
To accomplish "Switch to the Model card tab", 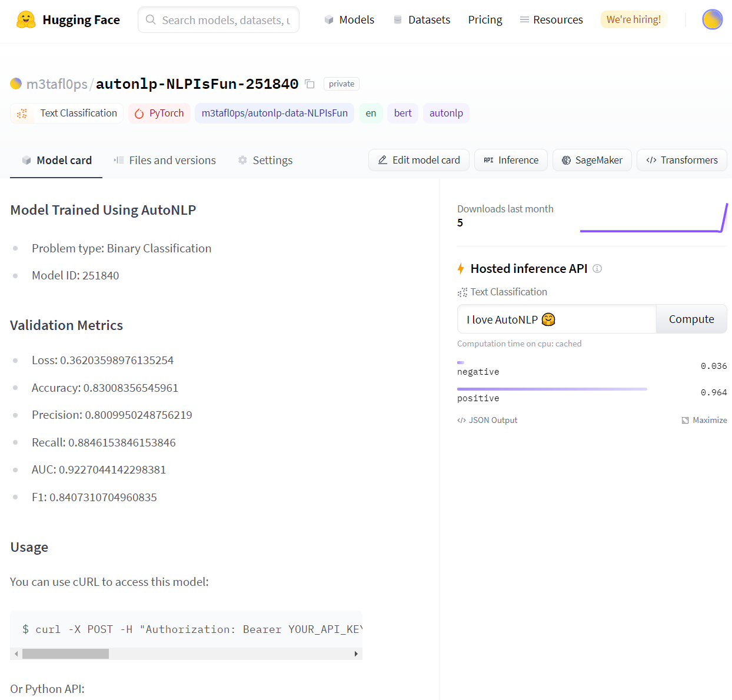I will tap(56, 161).
